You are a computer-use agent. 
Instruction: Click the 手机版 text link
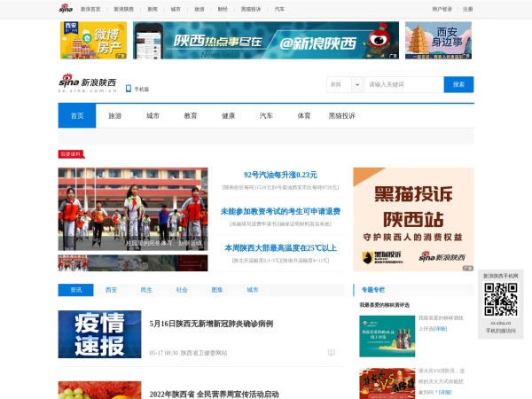[x=142, y=90]
